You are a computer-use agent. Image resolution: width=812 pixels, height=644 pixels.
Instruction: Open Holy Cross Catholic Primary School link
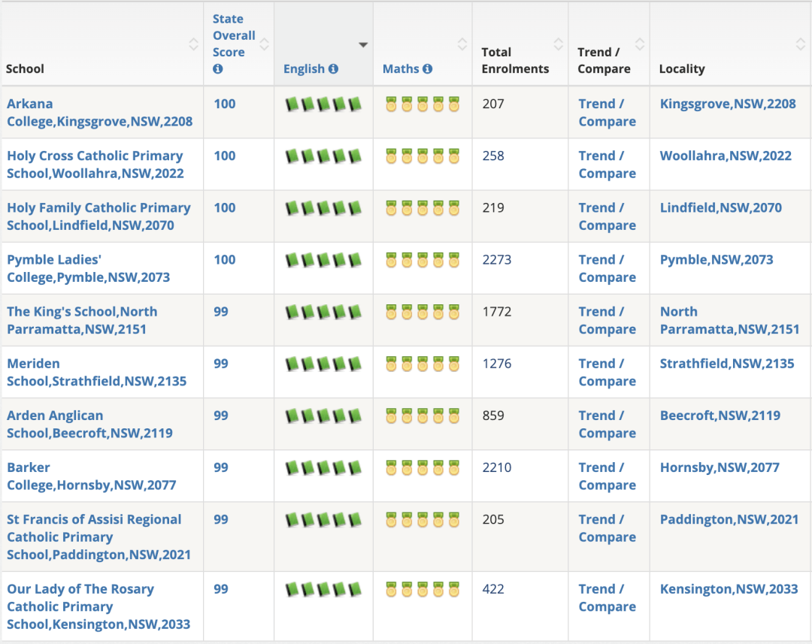[x=95, y=165]
